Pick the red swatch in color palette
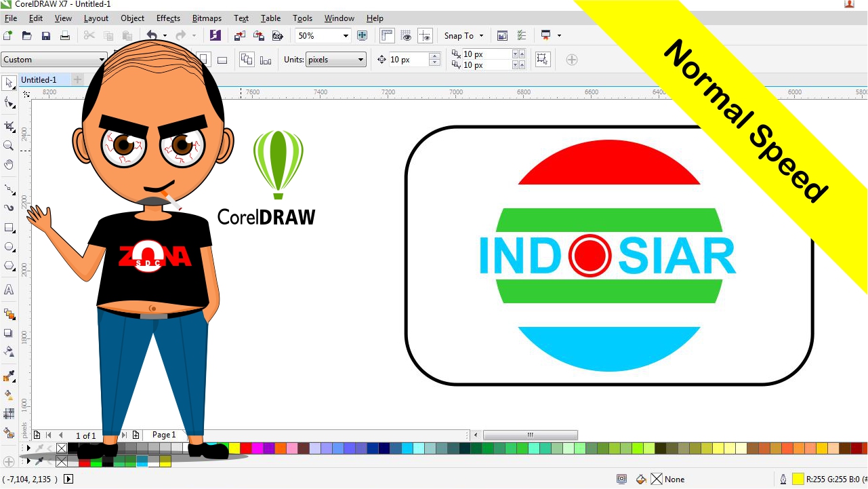This screenshot has height=489, width=868. (x=246, y=448)
